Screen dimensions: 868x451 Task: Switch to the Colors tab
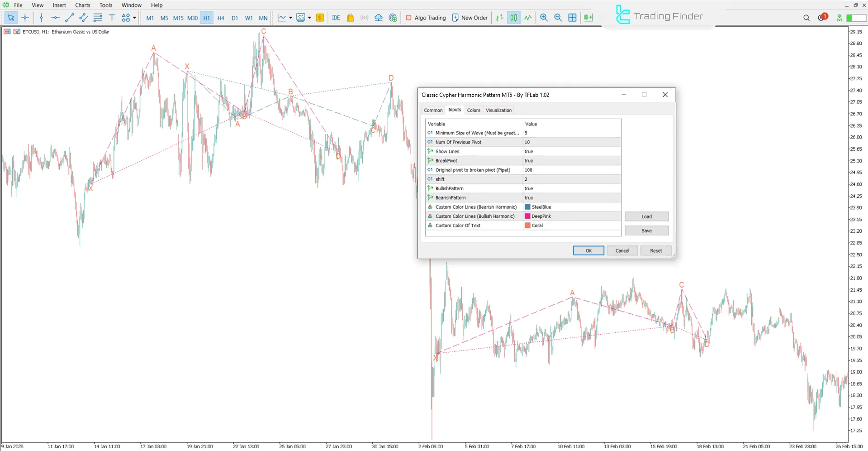tap(474, 110)
